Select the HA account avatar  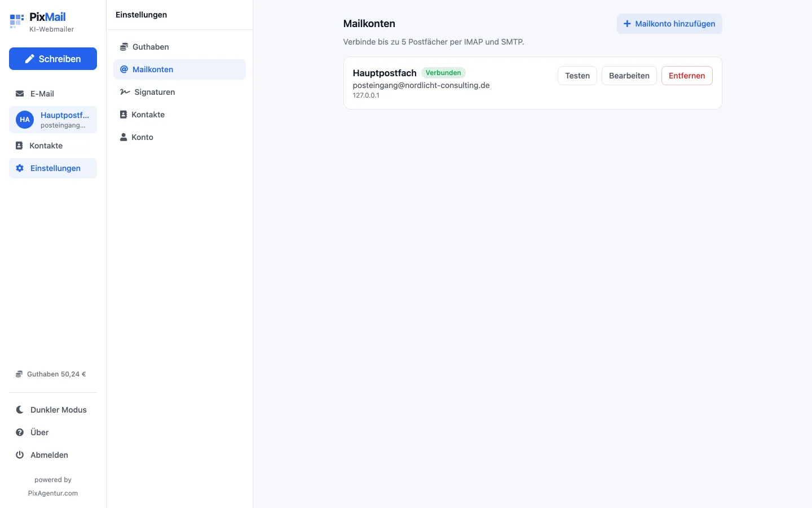25,120
